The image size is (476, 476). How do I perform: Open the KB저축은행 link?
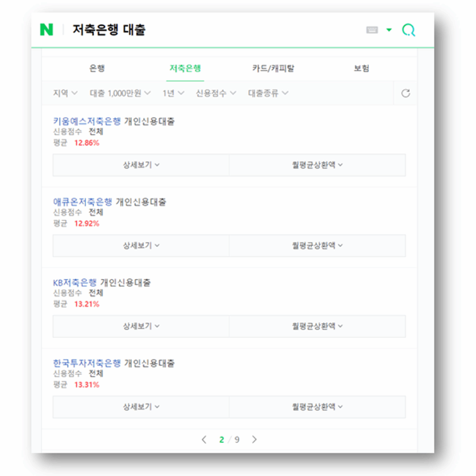click(x=75, y=283)
